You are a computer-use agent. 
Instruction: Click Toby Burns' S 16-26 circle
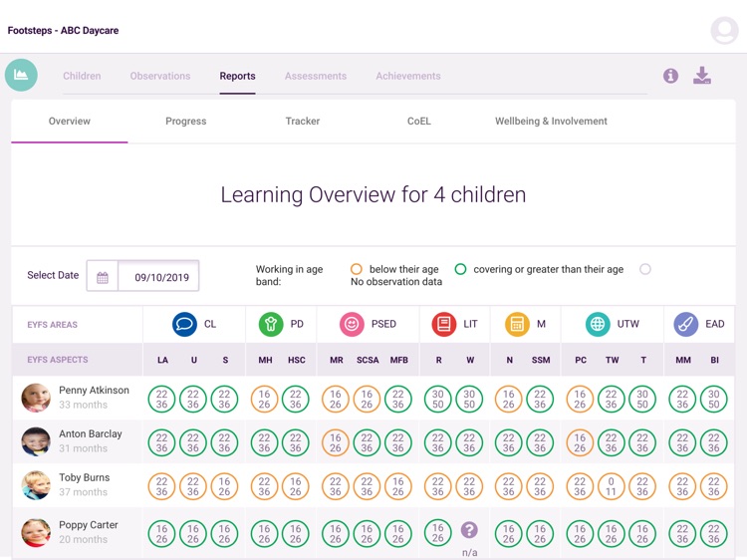[x=224, y=486]
